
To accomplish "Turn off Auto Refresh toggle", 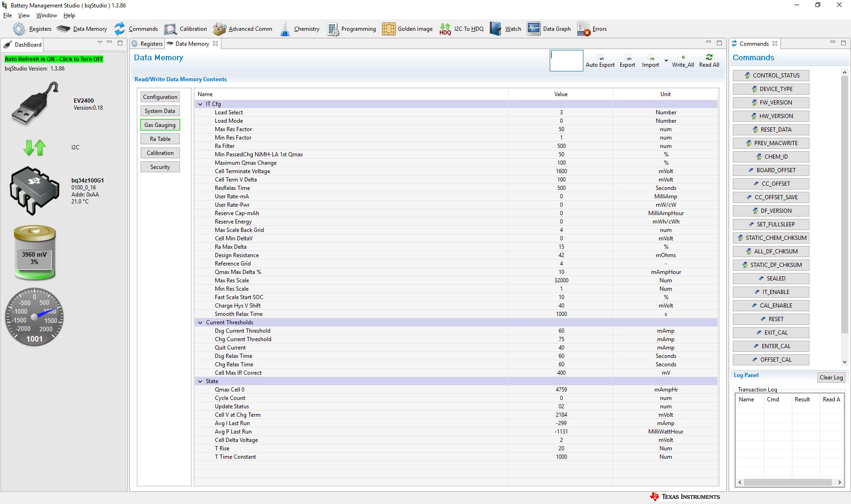I will (54, 59).
